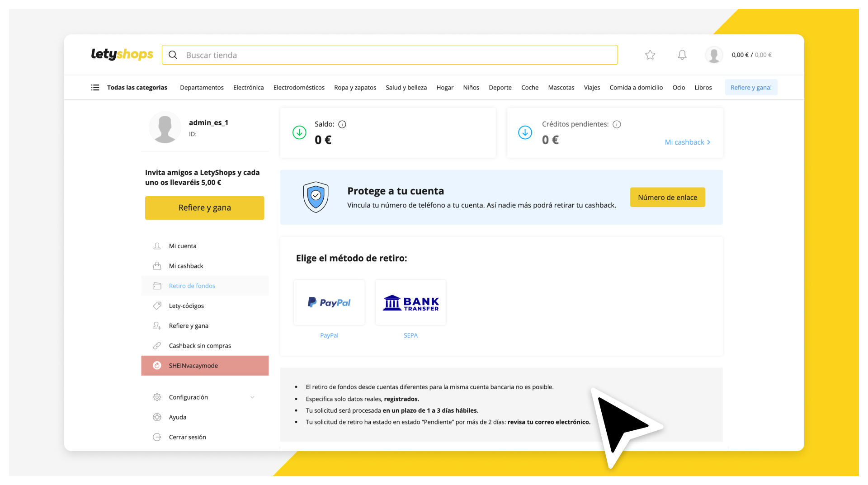The height and width of the screenshot is (485, 868).
Task: Open notifications bell icon
Action: pyautogui.click(x=682, y=55)
